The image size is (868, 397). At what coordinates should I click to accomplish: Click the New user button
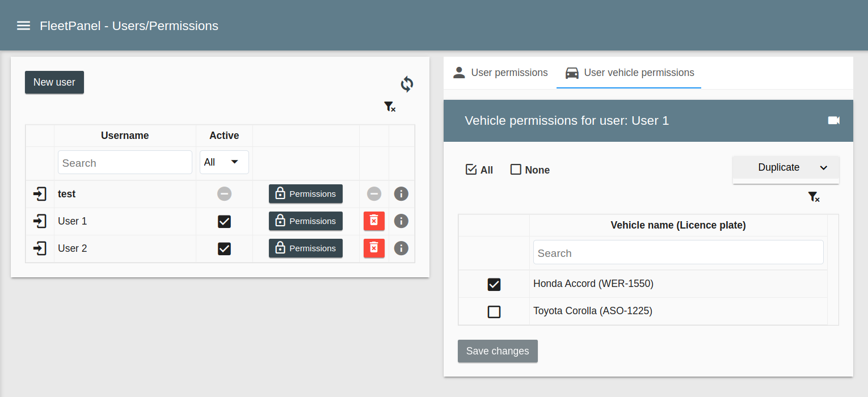(54, 82)
